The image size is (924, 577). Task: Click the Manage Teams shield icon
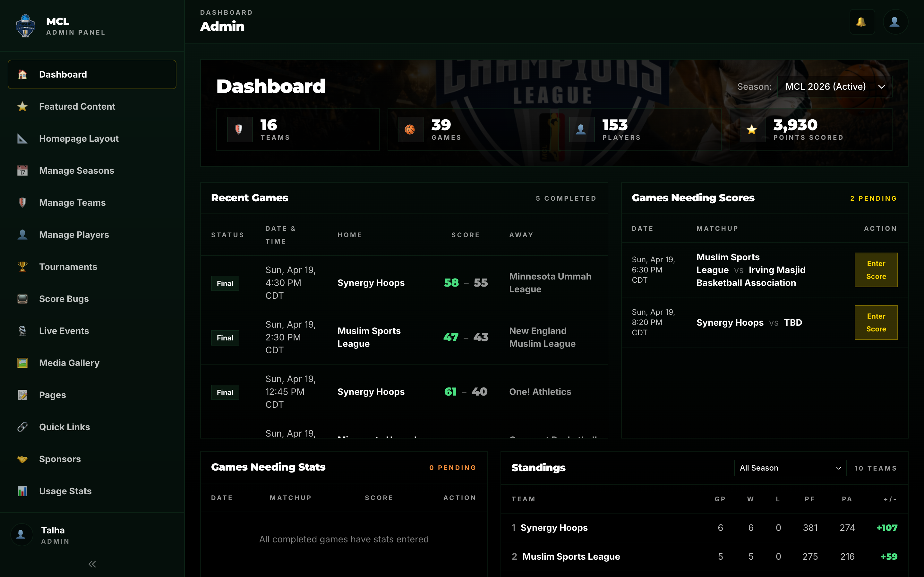[22, 203]
